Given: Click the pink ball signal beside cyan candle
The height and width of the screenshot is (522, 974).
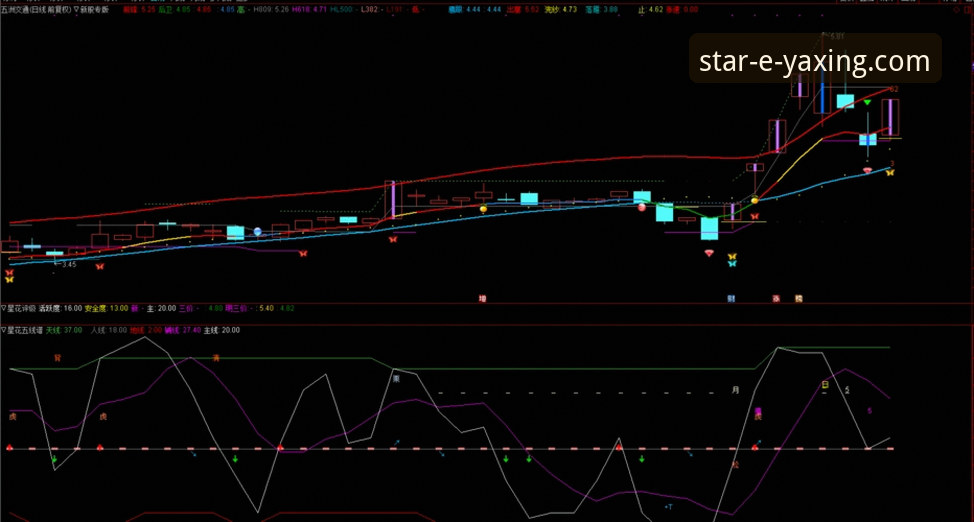Looking at the screenshot, I should point(642,207).
